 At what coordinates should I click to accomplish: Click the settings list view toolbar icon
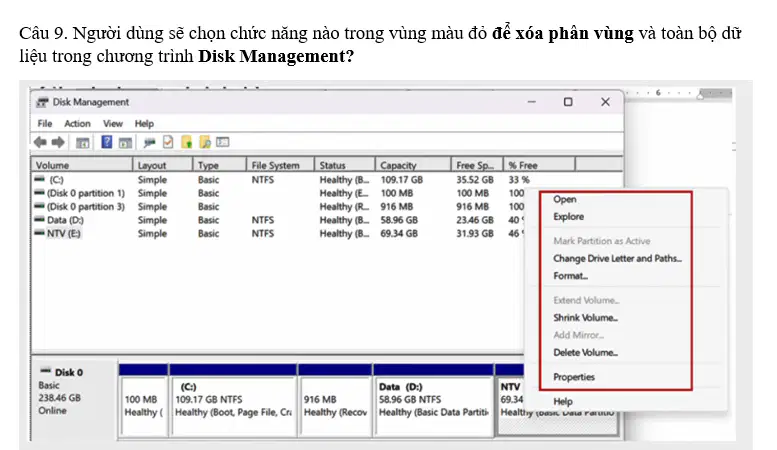point(222,142)
